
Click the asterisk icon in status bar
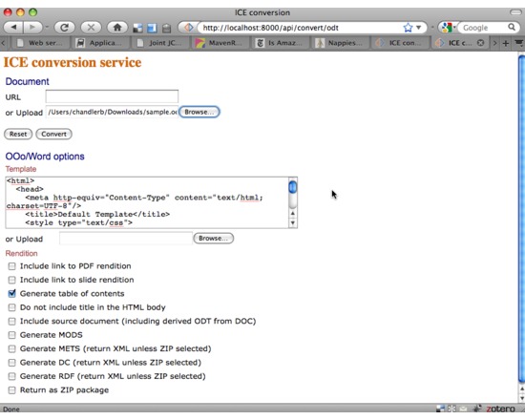(x=451, y=409)
